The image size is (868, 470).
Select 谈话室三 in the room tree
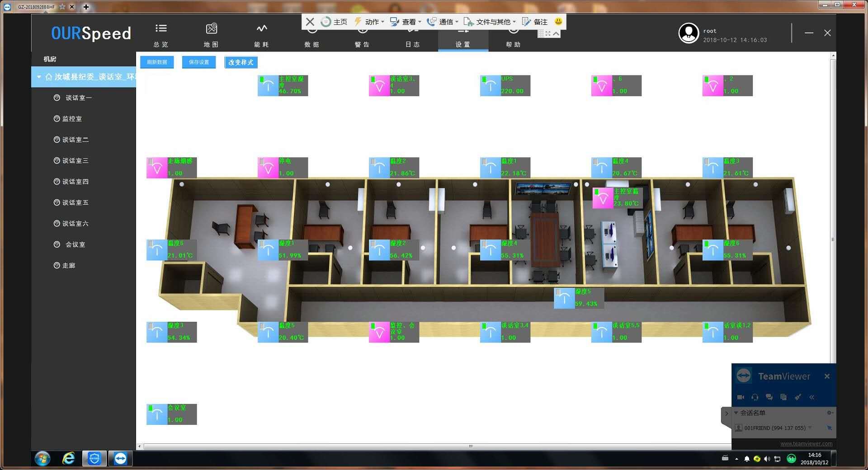[75, 160]
